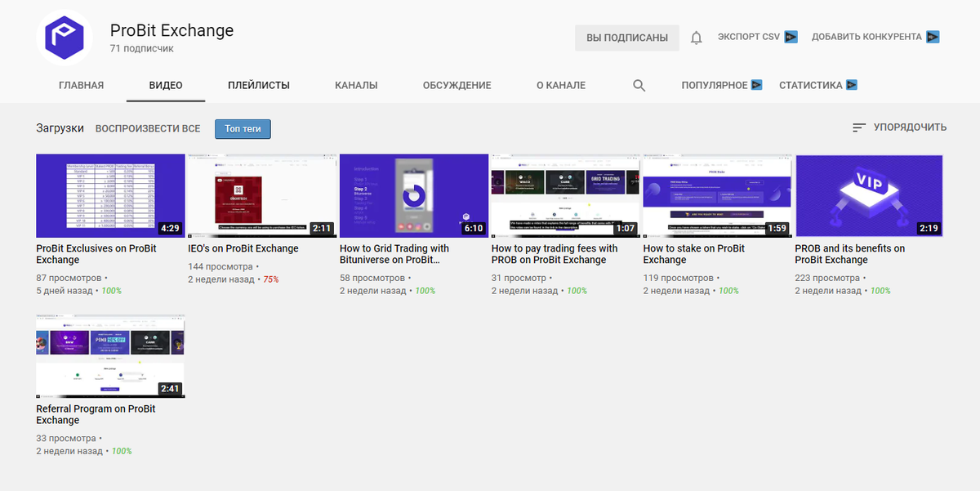
Task: Click the ВЫ ПОДПИСАНЫ button
Action: (627, 38)
